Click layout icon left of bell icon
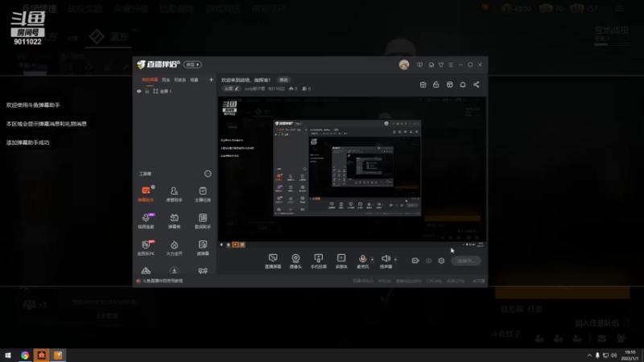644x362 pixels. click(x=450, y=84)
